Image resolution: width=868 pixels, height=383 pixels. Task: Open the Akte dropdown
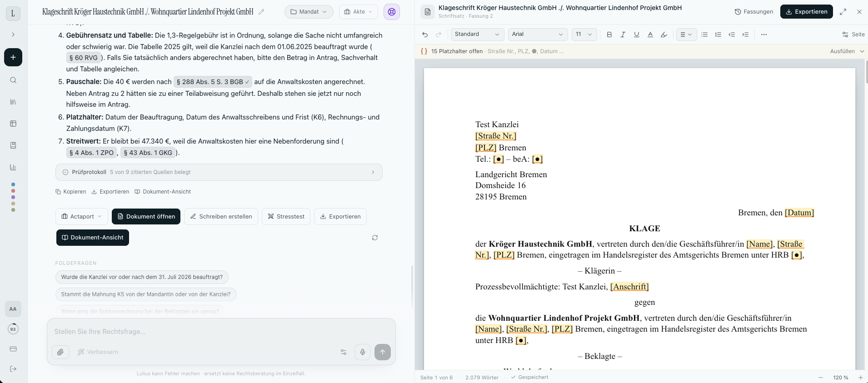pyautogui.click(x=359, y=12)
